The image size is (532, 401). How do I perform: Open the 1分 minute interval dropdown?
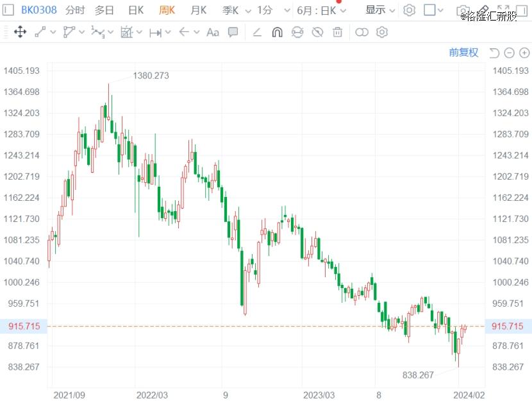point(269,10)
